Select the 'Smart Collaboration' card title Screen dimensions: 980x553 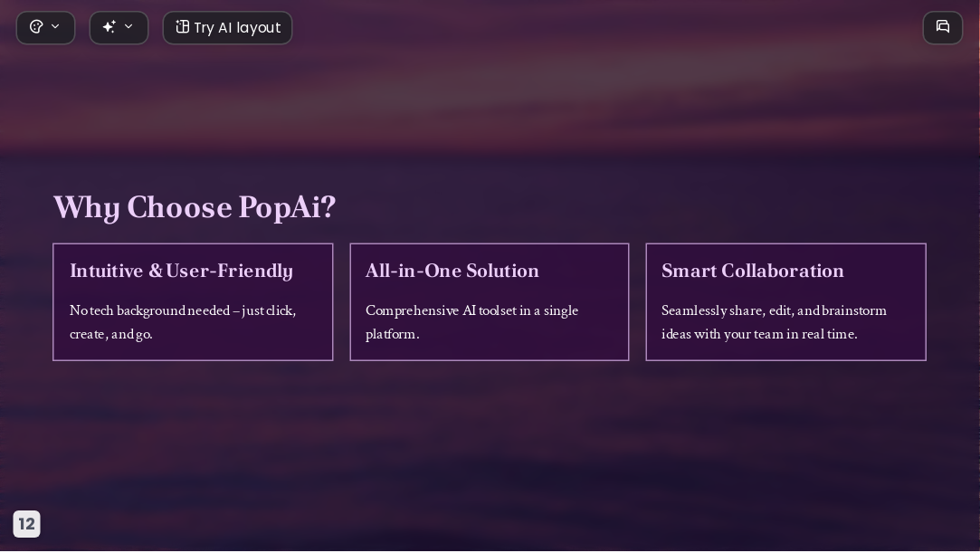[x=753, y=271]
